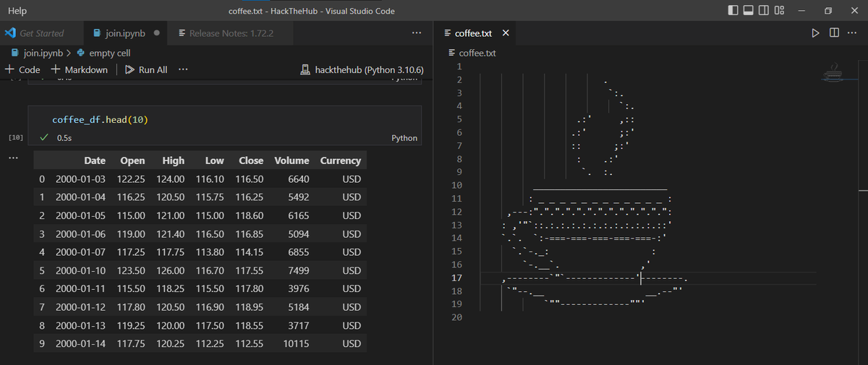Viewport: 868px width, 365px height.
Task: Click the high value 126.00
Action: pos(171,270)
